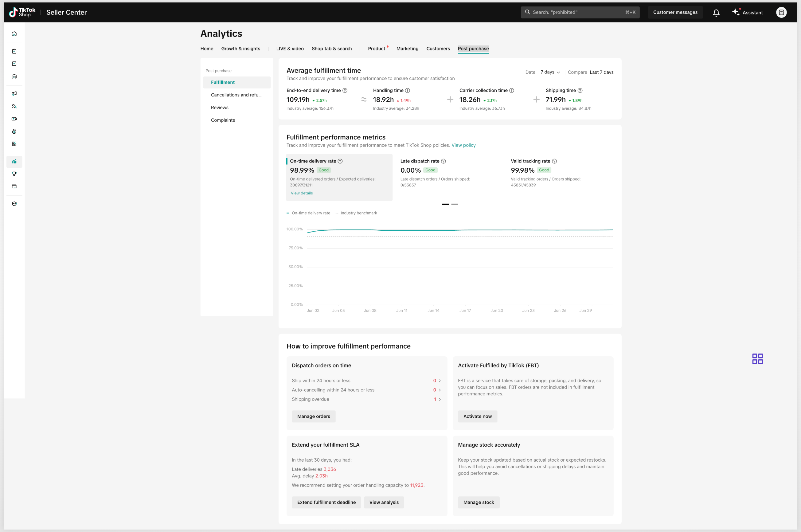Expand the 7 days date dropdown

click(550, 72)
